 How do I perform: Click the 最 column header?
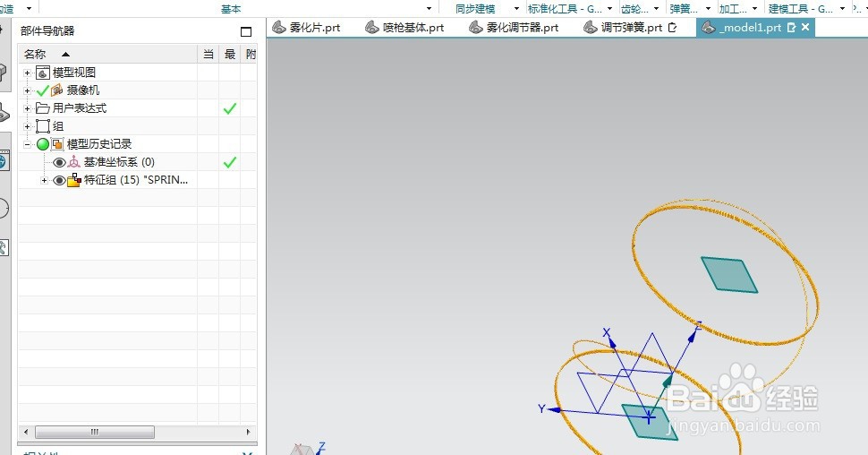(x=230, y=54)
